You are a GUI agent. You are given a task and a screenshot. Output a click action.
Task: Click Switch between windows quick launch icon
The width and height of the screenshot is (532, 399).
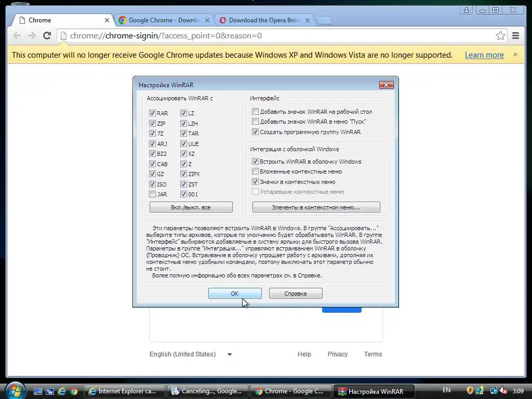click(x=50, y=391)
